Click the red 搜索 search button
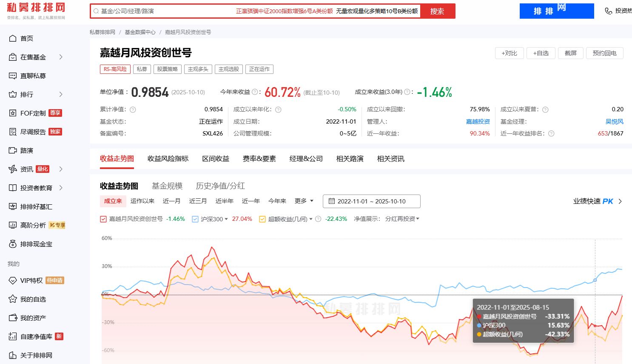The height and width of the screenshot is (364, 632). (x=437, y=11)
